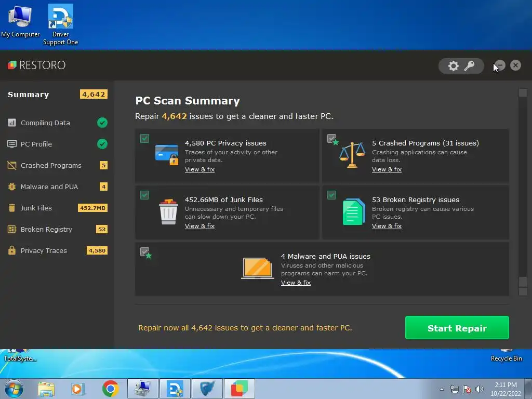Click the Malware and PUA bug icon
The image size is (532, 399).
coord(12,187)
